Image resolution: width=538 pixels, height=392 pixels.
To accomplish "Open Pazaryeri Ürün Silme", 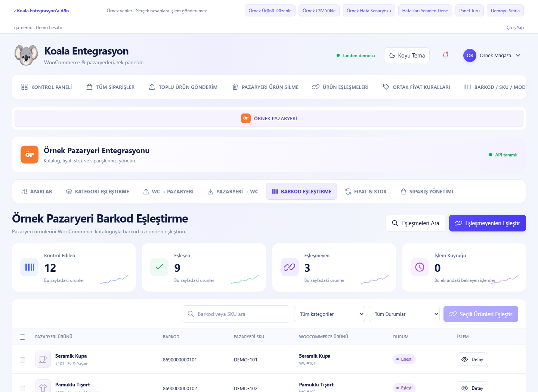I will pyautogui.click(x=265, y=87).
